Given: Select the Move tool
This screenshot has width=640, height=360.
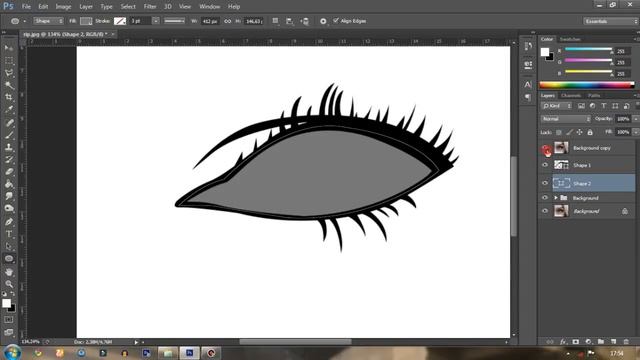Looking at the screenshot, I should (x=9, y=48).
